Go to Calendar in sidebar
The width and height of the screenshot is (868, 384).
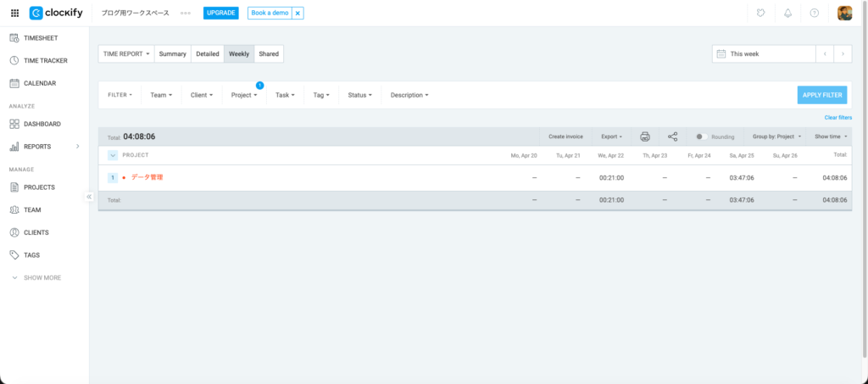(x=39, y=84)
